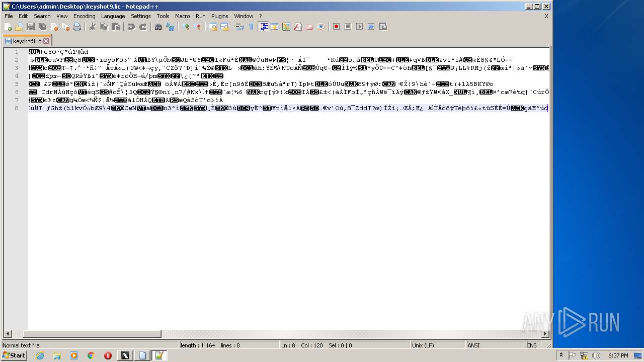Paste from clipboard via toolbar
This screenshot has height=362, width=644.
point(116,27)
